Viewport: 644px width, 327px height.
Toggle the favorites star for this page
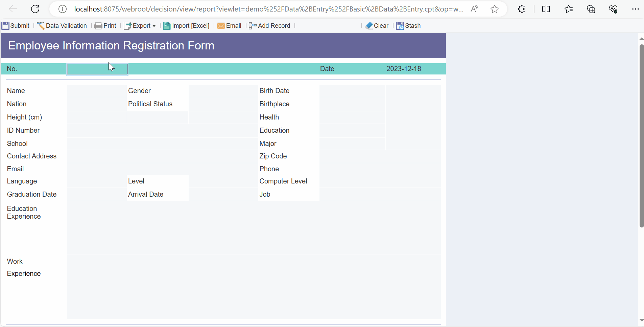point(495,9)
